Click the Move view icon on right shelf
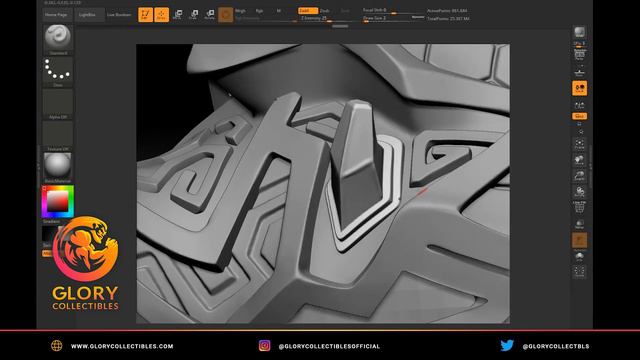This screenshot has height=360, width=640. tap(579, 160)
